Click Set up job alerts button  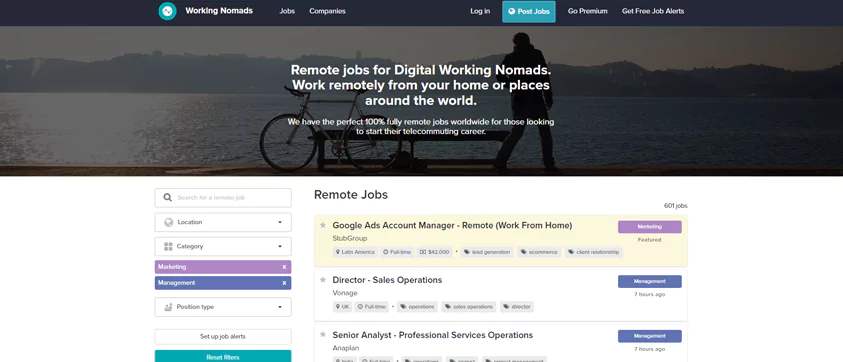click(x=223, y=337)
